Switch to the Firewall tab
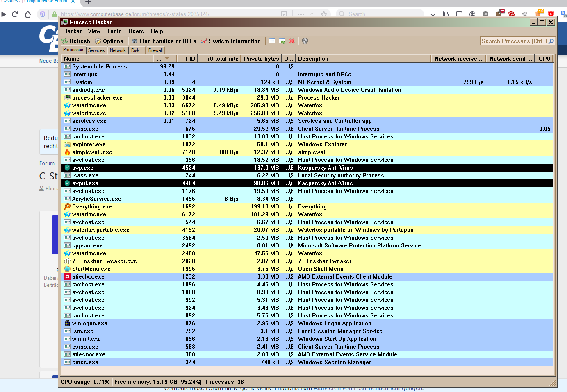 tap(155, 50)
